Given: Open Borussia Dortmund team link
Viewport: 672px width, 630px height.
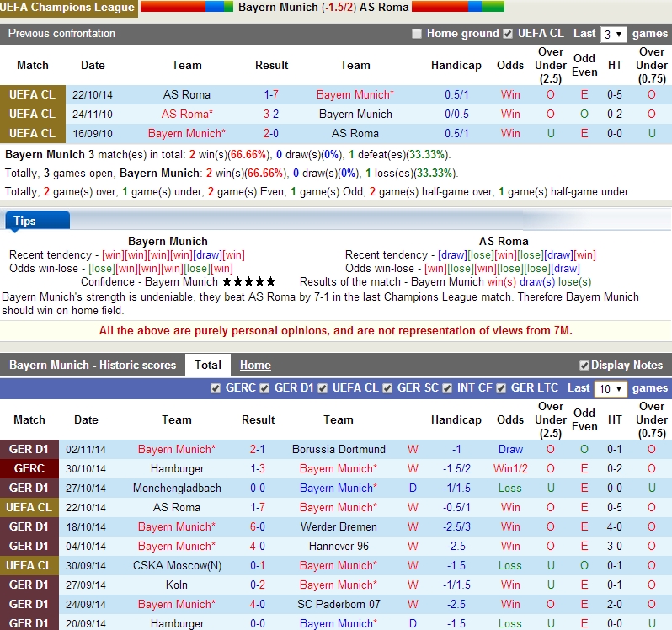Looking at the screenshot, I should point(339,449).
